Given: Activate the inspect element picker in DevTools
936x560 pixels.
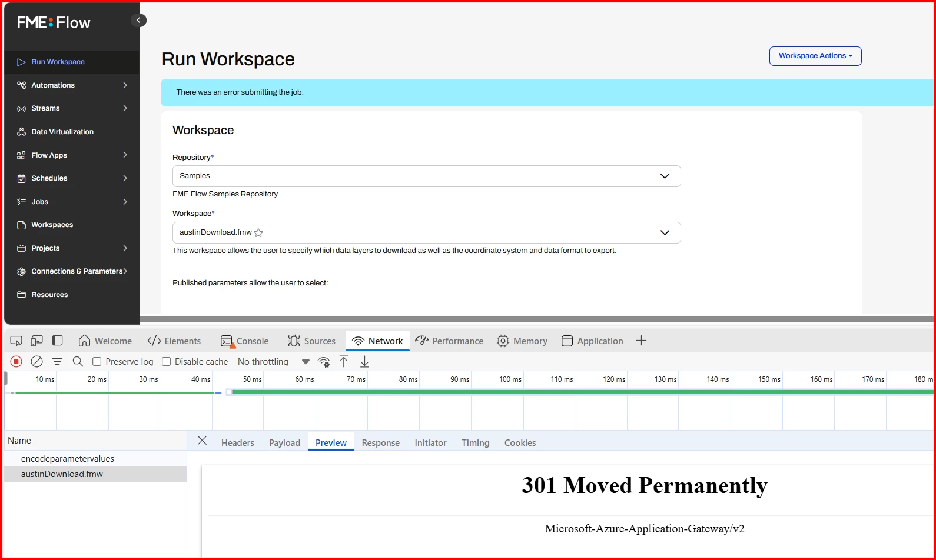Looking at the screenshot, I should click(x=16, y=341).
